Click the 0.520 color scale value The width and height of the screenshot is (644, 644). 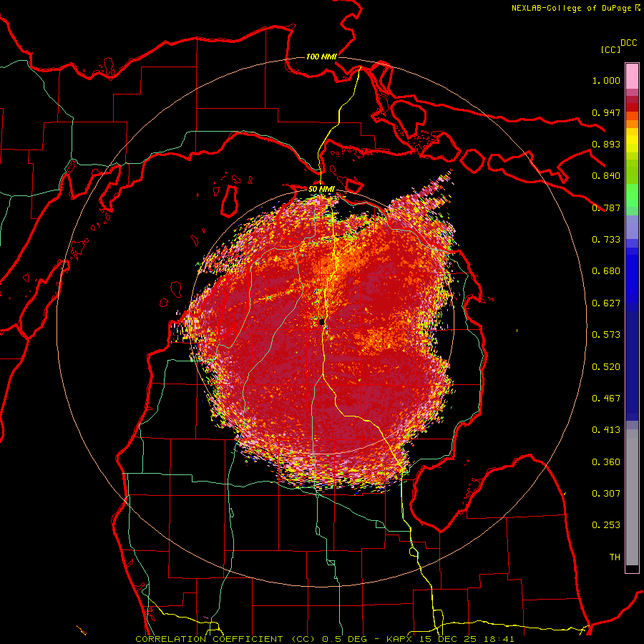tap(606, 367)
